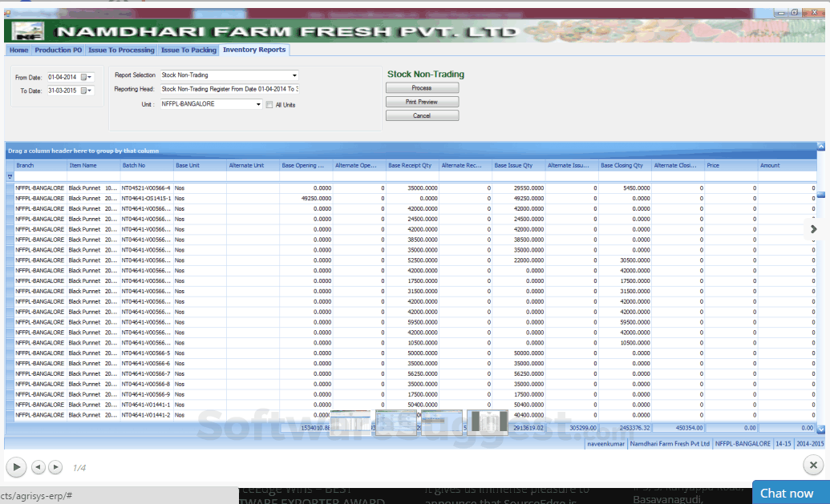830x504 pixels.
Task: Switch to the Production PO tab
Action: (x=59, y=50)
